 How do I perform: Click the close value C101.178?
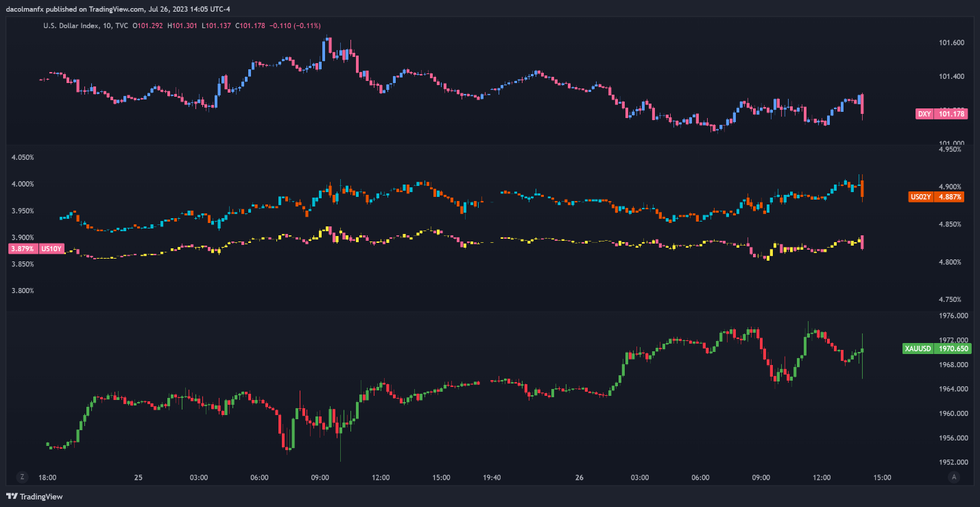249,25
